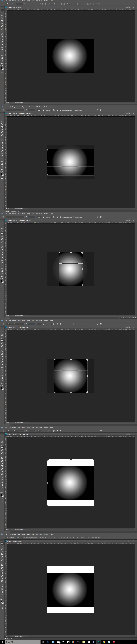
Task: Click Search Windows box on taskbar
Action: click(23, 642)
